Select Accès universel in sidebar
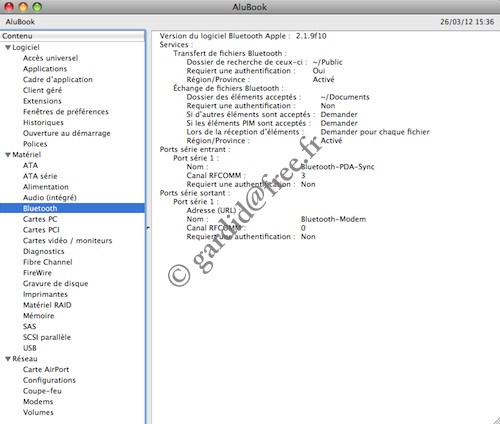500x424 pixels. (50, 58)
